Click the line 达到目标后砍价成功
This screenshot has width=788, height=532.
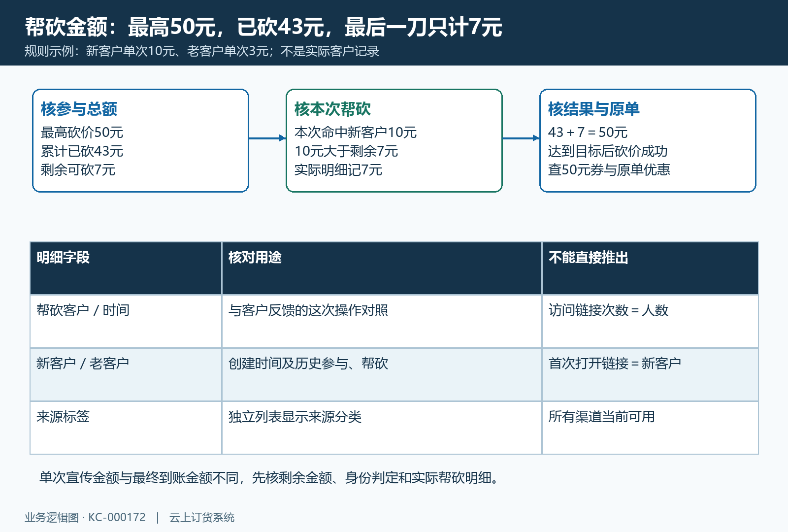click(608, 151)
